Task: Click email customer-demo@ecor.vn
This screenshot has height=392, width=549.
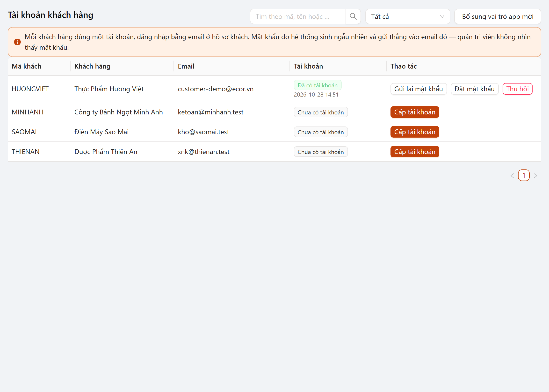Action: 216,89
